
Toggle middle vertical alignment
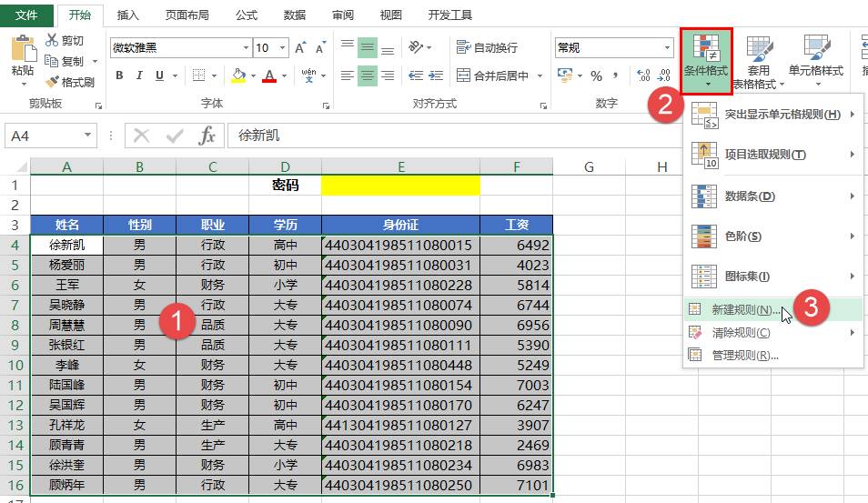pyautogui.click(x=367, y=47)
